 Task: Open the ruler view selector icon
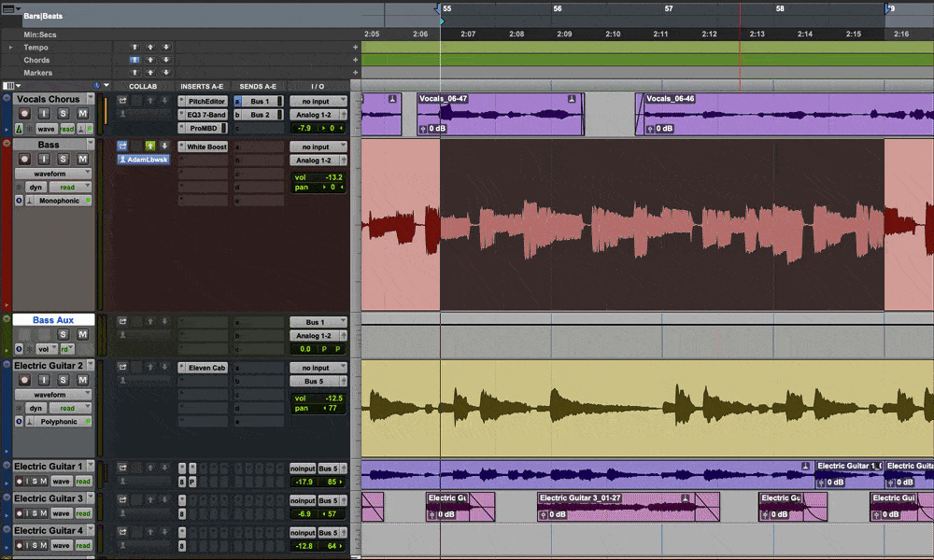10,7
